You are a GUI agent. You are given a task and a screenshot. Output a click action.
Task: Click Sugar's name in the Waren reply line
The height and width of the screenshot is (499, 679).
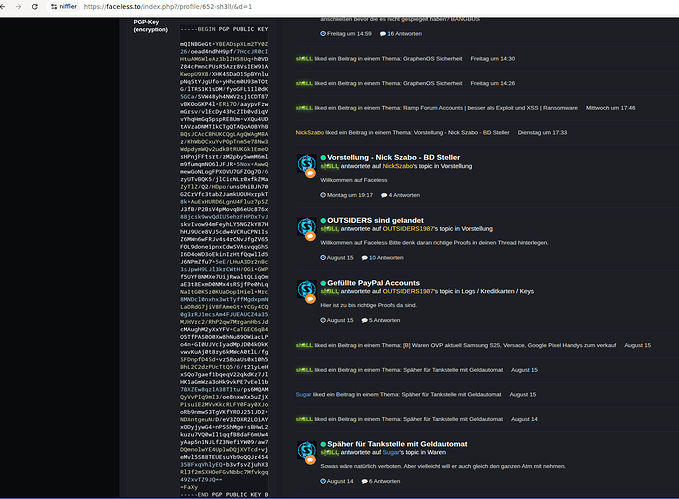click(x=393, y=452)
